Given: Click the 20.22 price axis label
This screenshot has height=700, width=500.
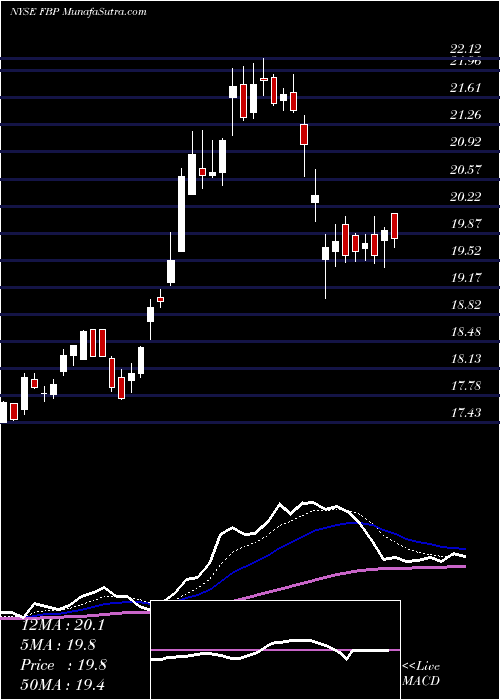Looking at the screenshot, I should [x=466, y=196].
